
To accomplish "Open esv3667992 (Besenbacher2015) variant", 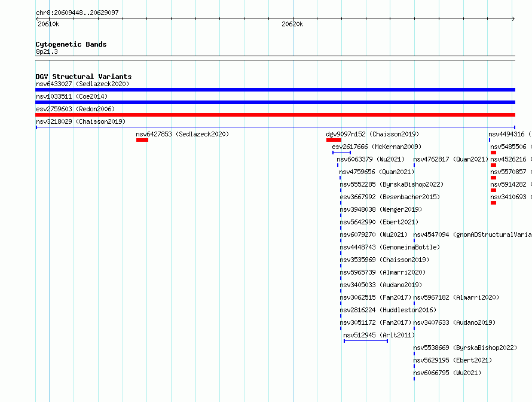I will pyautogui.click(x=390, y=197).
